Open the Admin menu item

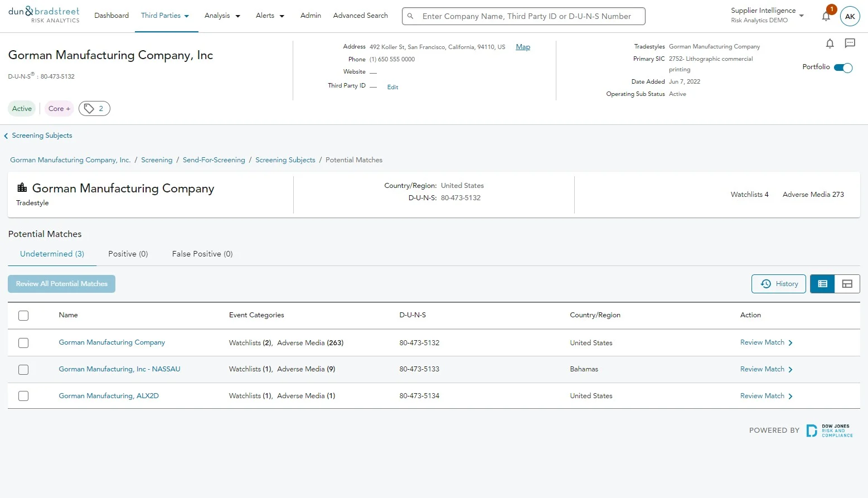click(311, 16)
